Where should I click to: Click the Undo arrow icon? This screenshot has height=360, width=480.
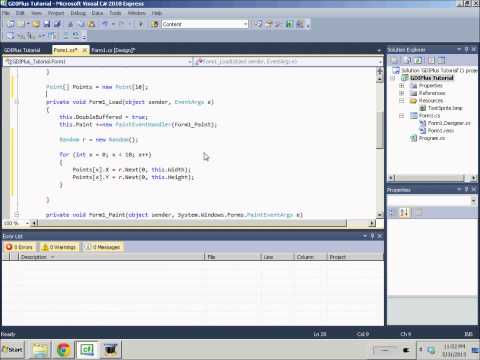pos(105,24)
